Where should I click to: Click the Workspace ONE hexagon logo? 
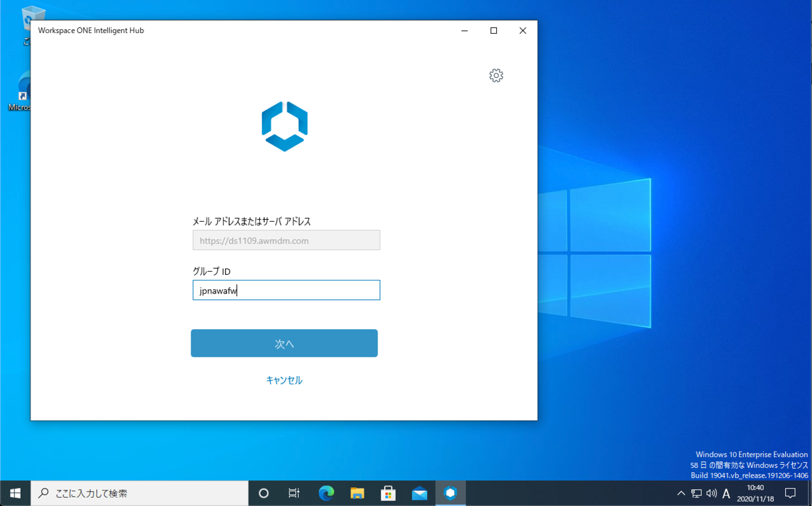click(284, 126)
